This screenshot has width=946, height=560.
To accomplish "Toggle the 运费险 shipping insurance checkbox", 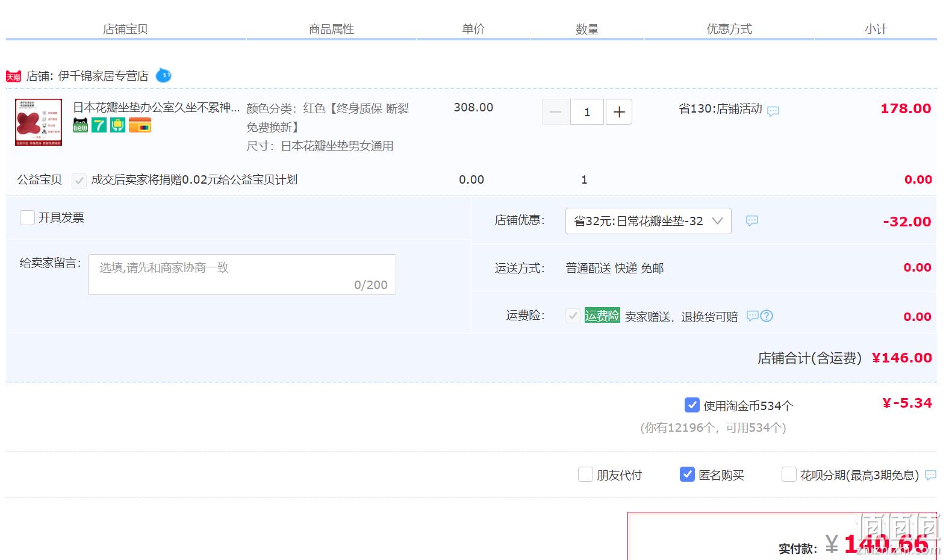I will click(x=573, y=316).
